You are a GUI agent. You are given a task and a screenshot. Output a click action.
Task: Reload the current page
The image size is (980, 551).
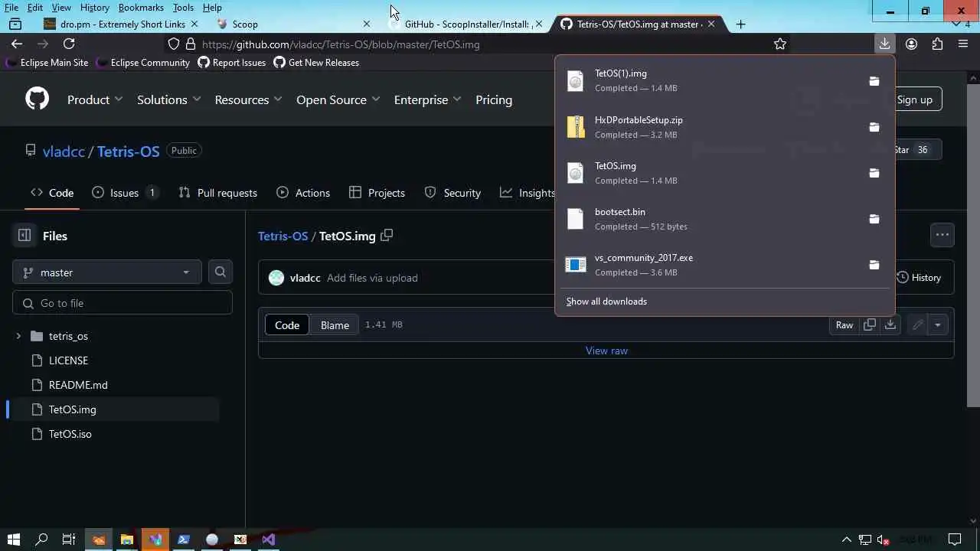tap(69, 44)
